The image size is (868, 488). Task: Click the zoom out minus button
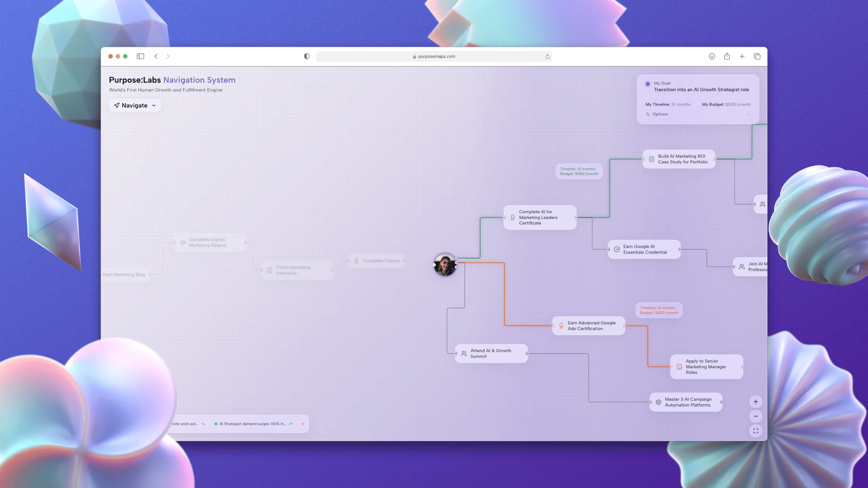click(x=755, y=416)
